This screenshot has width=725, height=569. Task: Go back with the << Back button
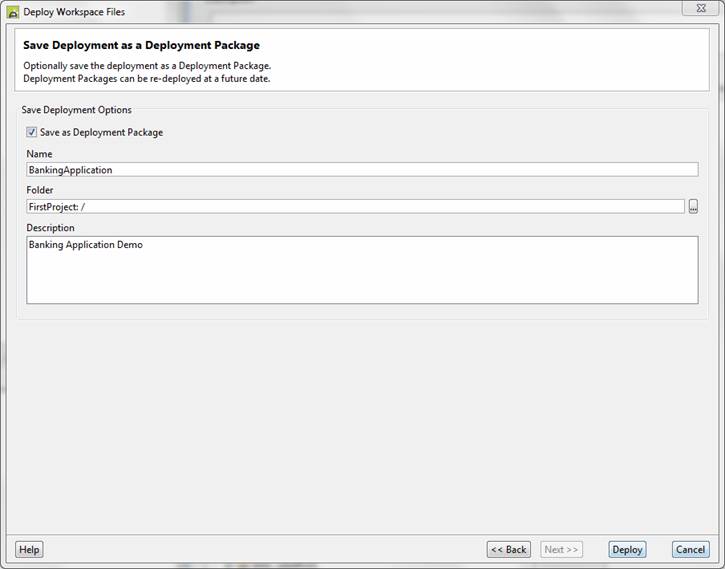point(508,549)
